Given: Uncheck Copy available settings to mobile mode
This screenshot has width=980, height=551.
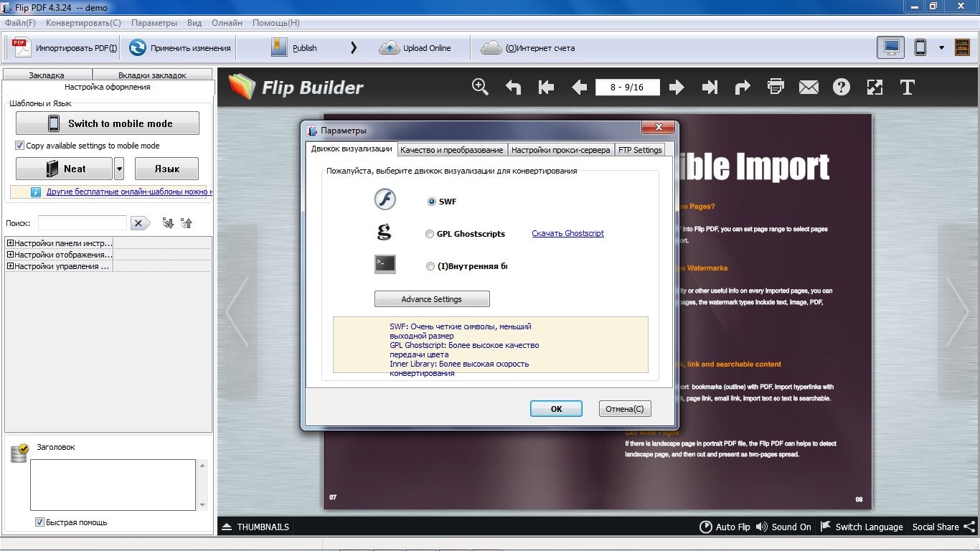Looking at the screenshot, I should [20, 146].
